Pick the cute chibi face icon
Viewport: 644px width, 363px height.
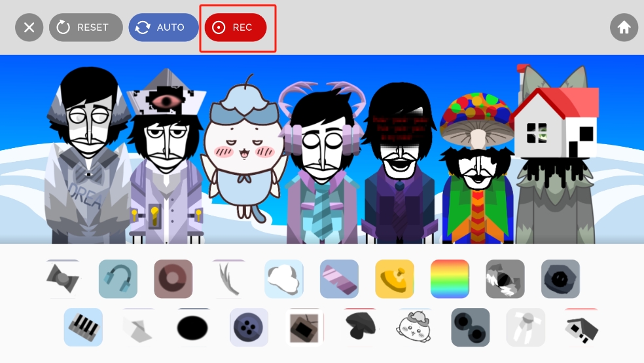click(x=415, y=327)
